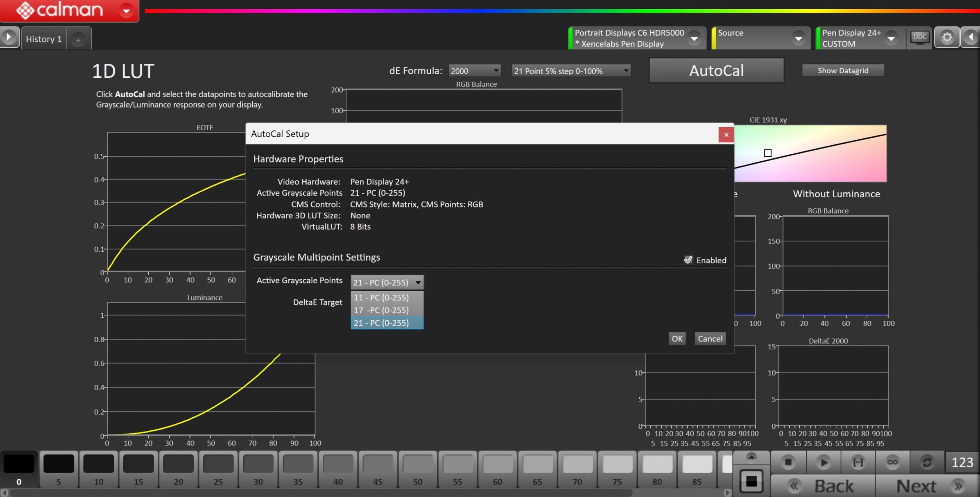Select the 65 percent gray patch
The image size is (980, 497).
tap(537, 470)
